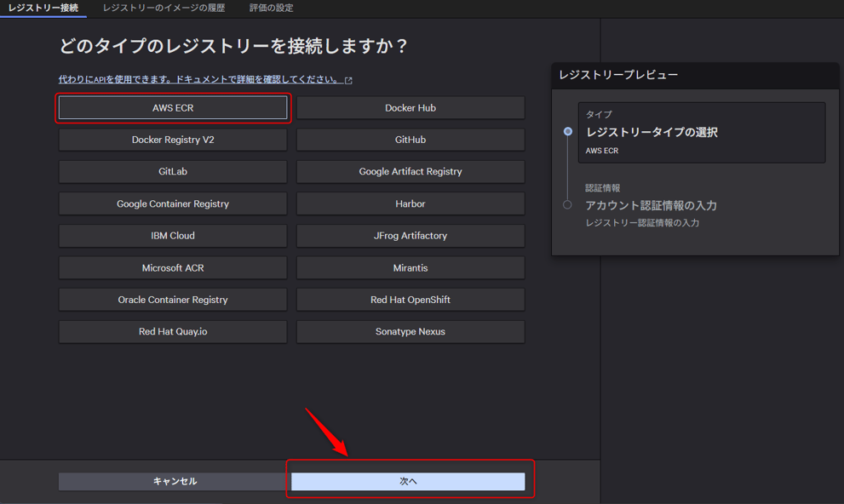The image size is (844, 504).
Task: Select Red Hat Quay.io registry
Action: click(x=172, y=331)
